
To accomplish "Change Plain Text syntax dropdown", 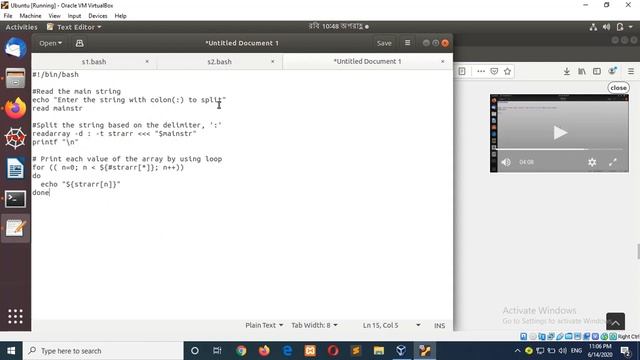I will click(x=264, y=325).
